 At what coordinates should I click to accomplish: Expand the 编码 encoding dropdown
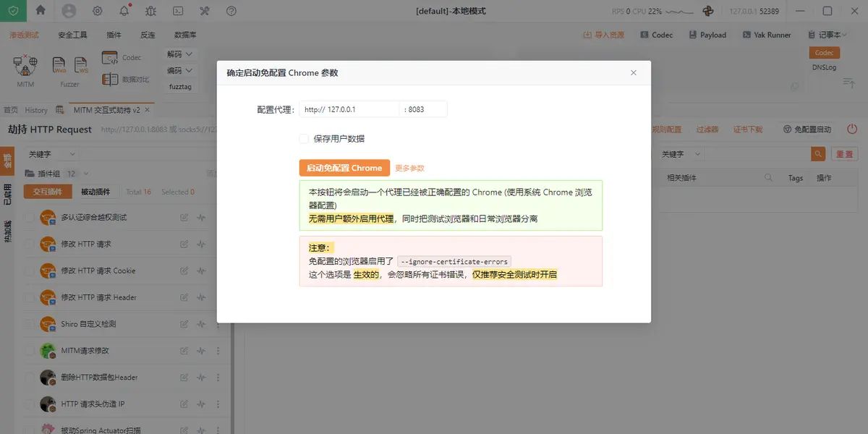click(x=179, y=72)
